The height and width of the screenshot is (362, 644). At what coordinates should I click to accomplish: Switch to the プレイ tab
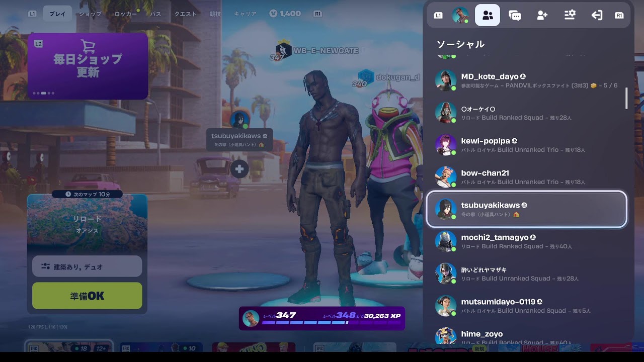tap(57, 14)
